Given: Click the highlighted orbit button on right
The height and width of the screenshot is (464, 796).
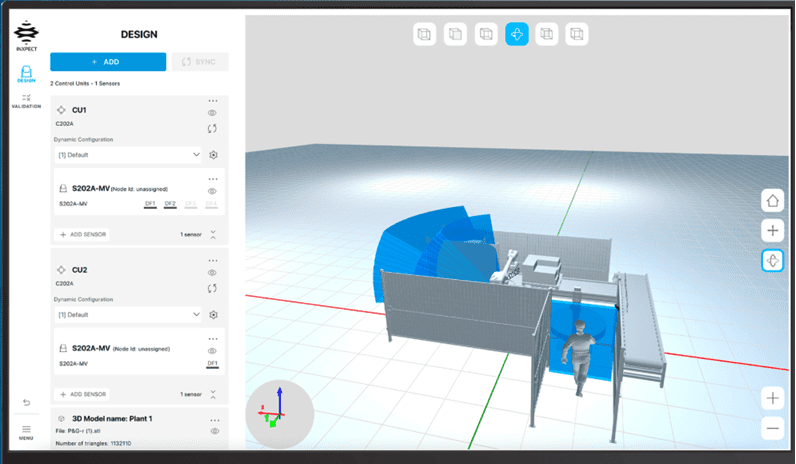Looking at the screenshot, I should click(x=773, y=261).
